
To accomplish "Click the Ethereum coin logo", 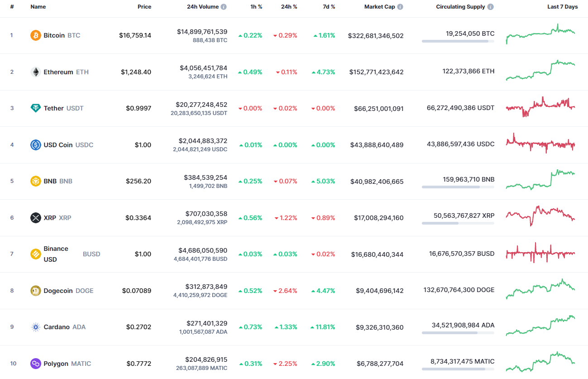I will coord(35,72).
